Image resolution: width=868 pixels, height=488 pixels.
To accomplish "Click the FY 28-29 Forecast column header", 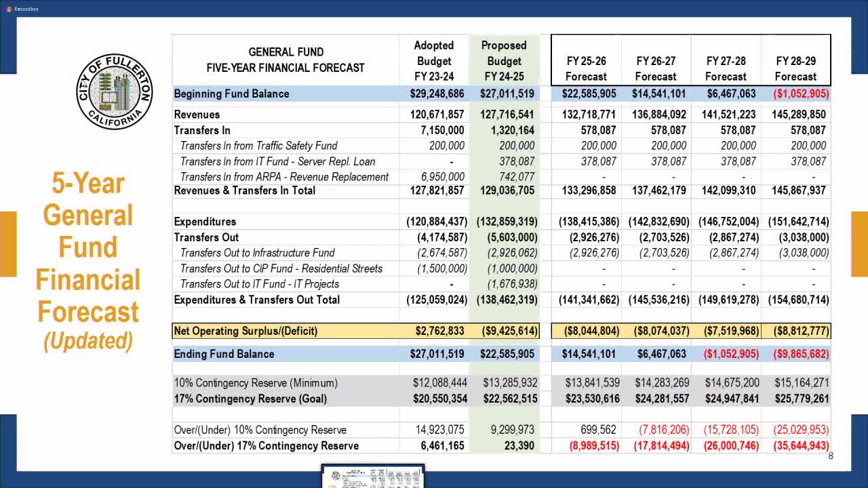I will pos(795,68).
